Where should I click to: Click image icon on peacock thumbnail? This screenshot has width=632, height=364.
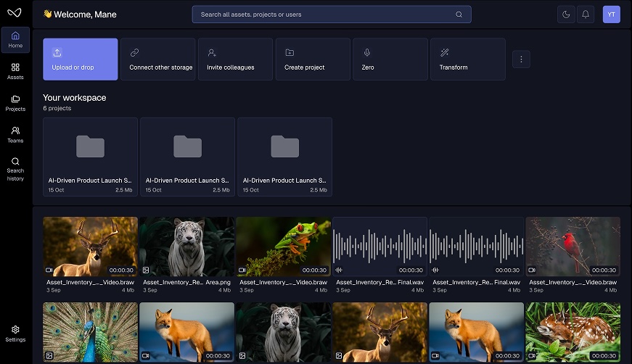(x=49, y=355)
